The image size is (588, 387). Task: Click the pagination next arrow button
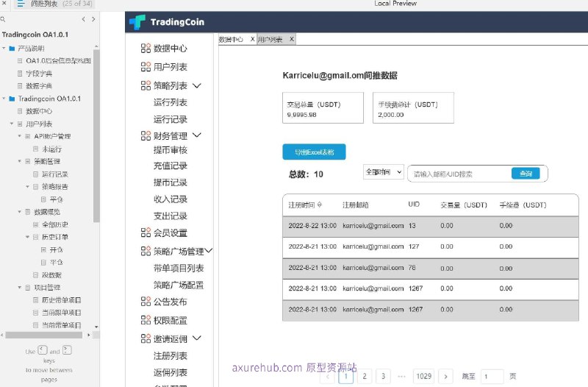(x=445, y=376)
